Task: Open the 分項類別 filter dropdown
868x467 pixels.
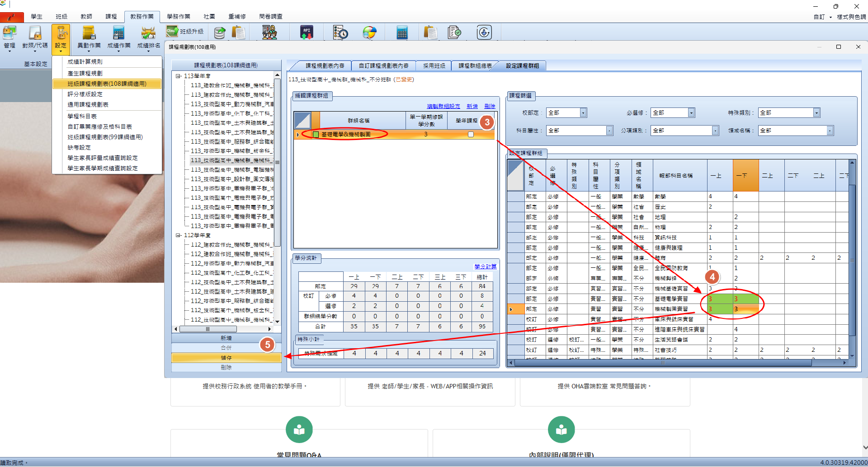Action: click(x=715, y=131)
